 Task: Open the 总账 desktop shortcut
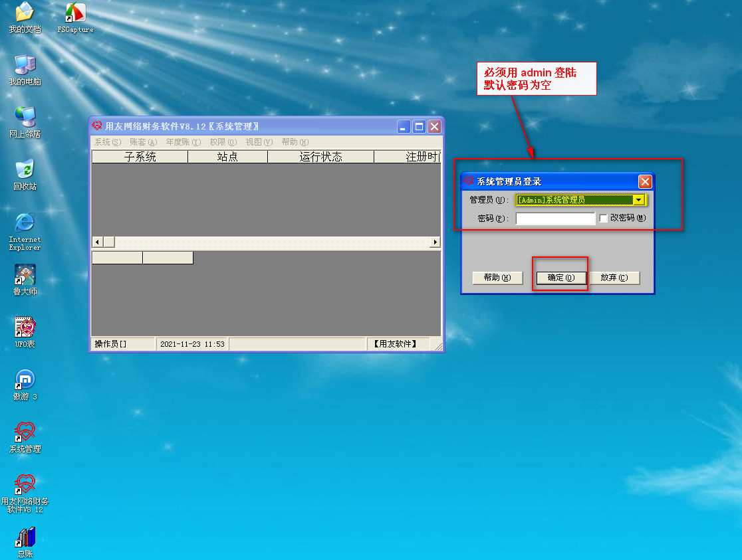[25, 537]
